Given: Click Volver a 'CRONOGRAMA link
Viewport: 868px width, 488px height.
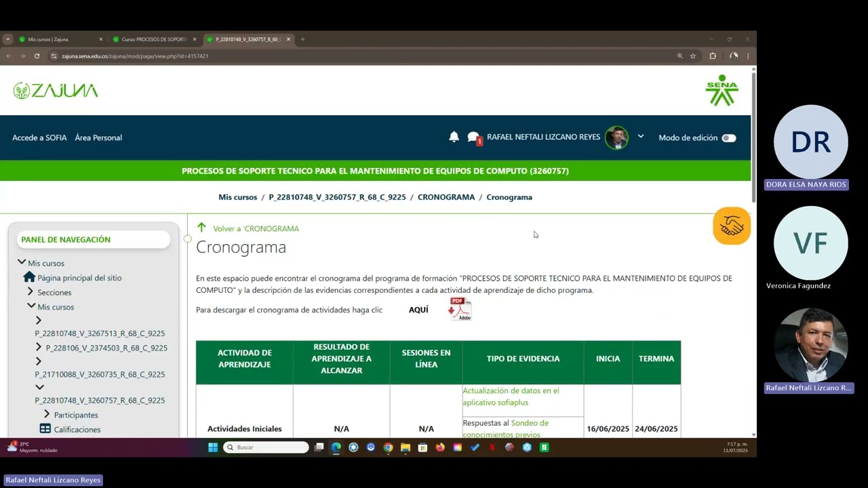Looking at the screenshot, I should 256,228.
